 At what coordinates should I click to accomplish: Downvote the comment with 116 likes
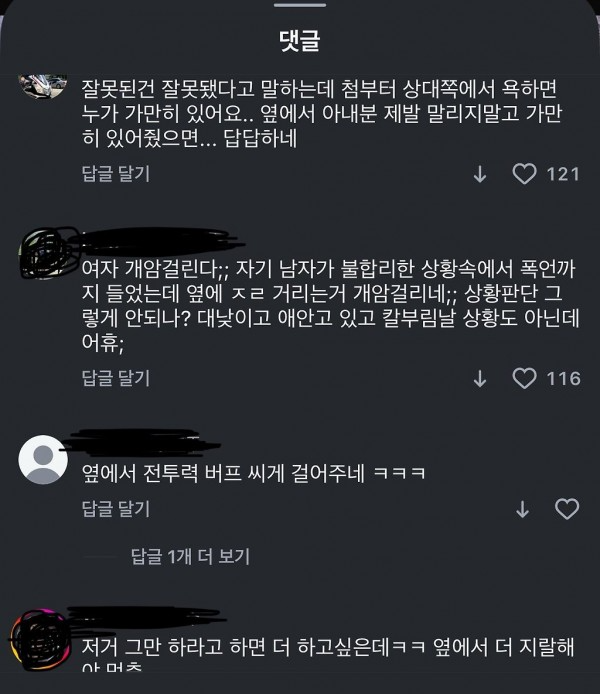(480, 379)
